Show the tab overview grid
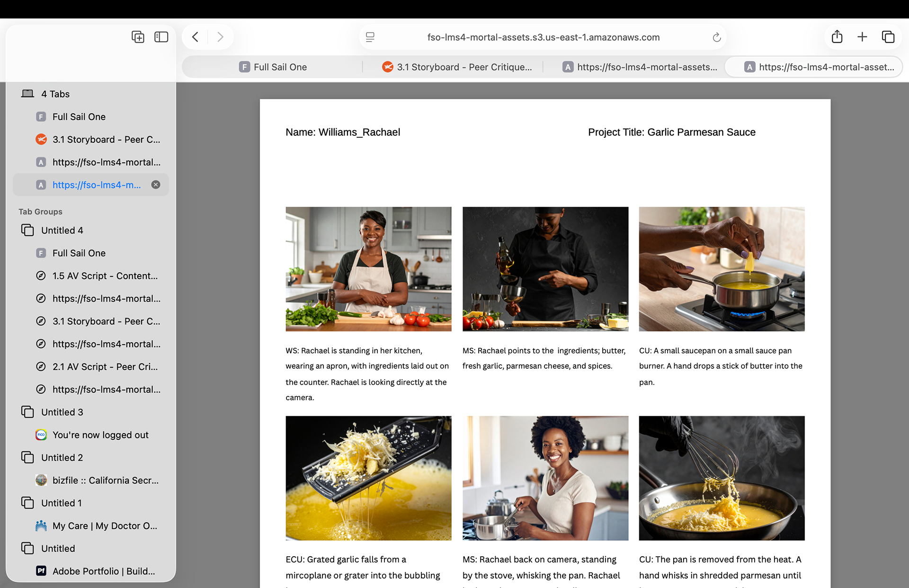The height and width of the screenshot is (588, 909). (888, 37)
